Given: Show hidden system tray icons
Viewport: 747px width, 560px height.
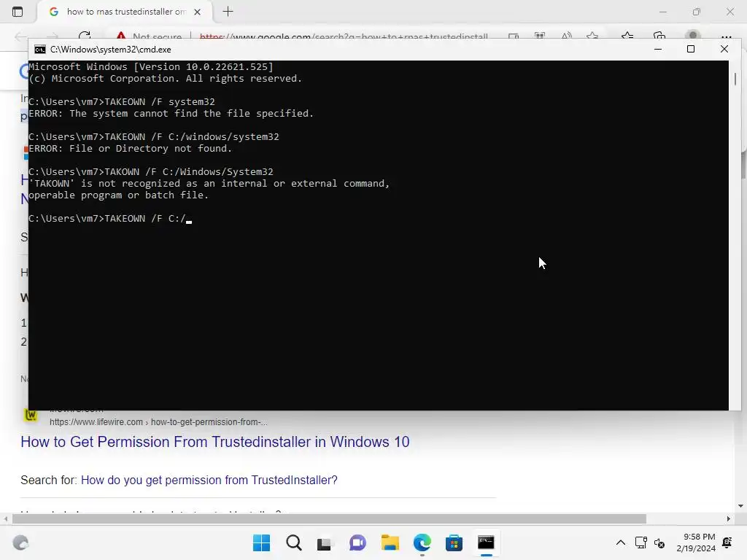Looking at the screenshot, I should pyautogui.click(x=620, y=542).
